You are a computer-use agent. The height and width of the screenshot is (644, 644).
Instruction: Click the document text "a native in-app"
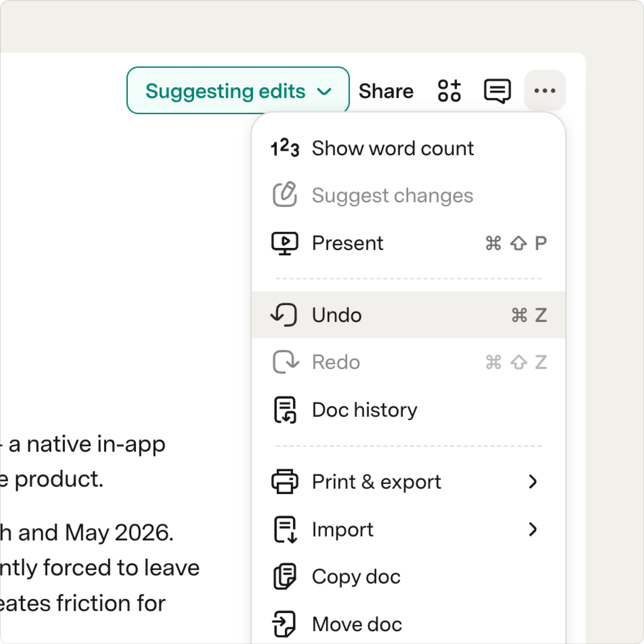coord(87,444)
